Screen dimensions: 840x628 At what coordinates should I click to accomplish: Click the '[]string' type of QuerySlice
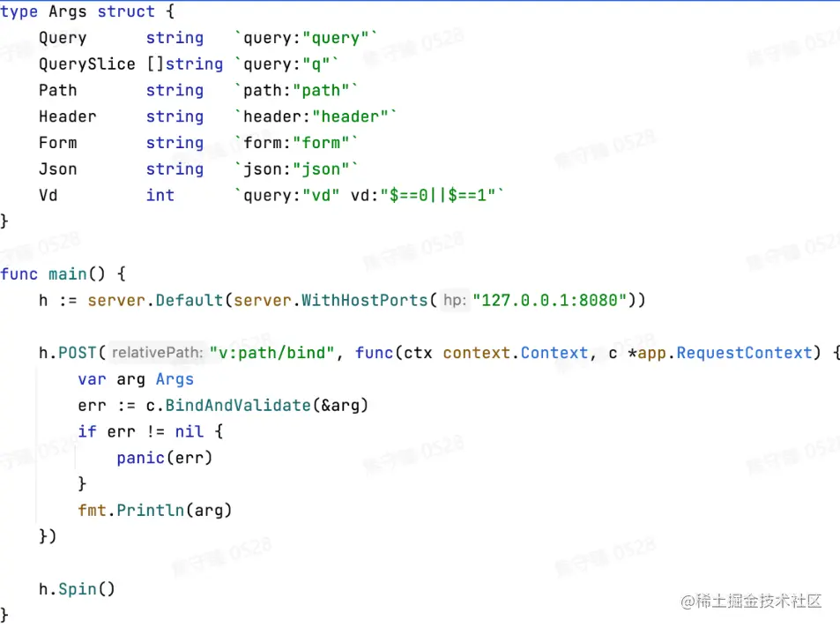[185, 64]
